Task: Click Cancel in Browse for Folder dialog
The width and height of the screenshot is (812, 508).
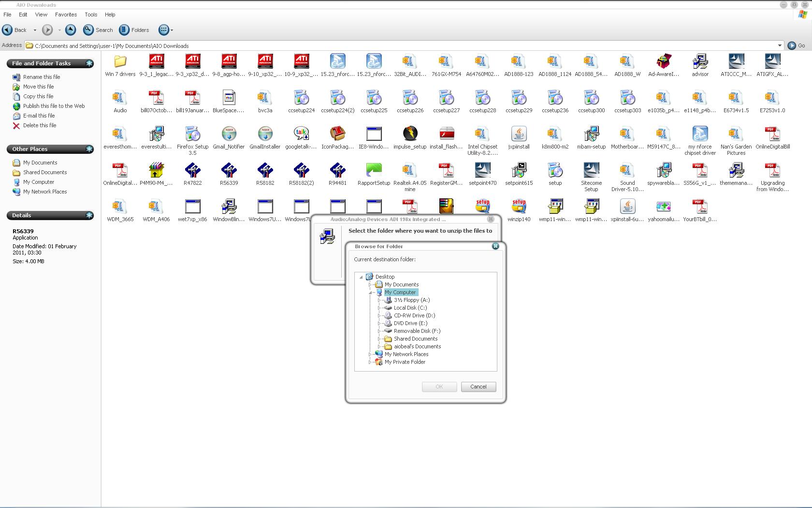Action: pyautogui.click(x=478, y=387)
